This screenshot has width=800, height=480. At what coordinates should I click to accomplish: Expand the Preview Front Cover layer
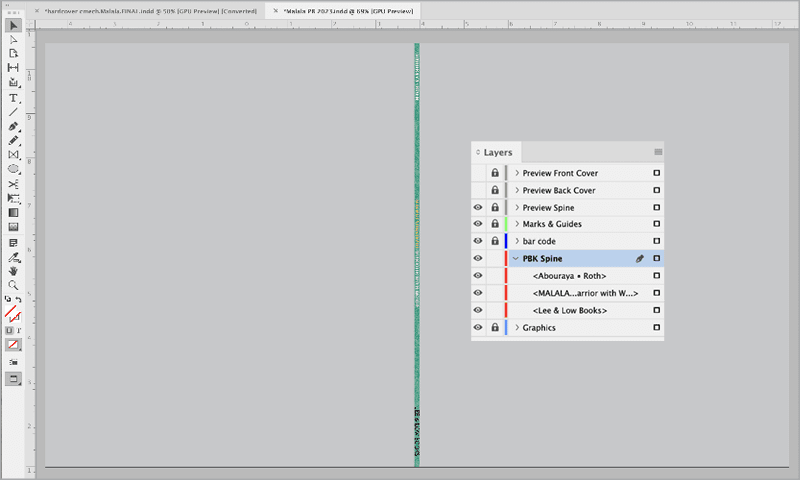[x=517, y=173]
